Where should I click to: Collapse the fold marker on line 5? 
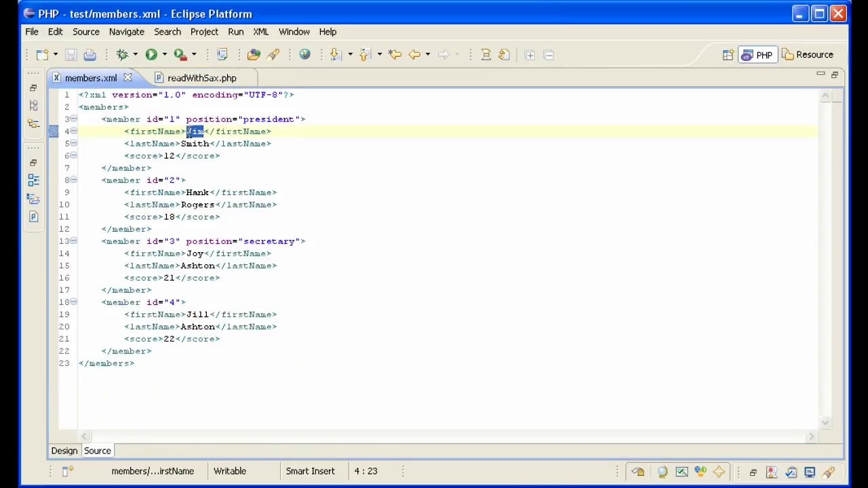73,144
